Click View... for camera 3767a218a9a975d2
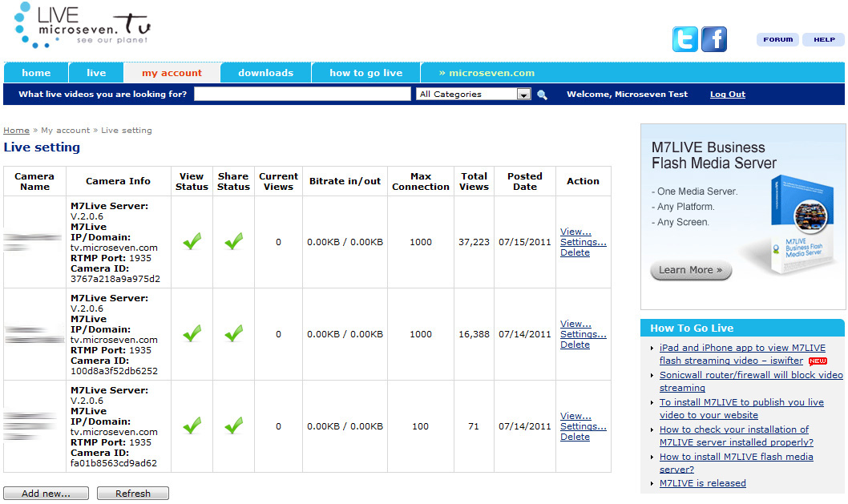 click(575, 232)
